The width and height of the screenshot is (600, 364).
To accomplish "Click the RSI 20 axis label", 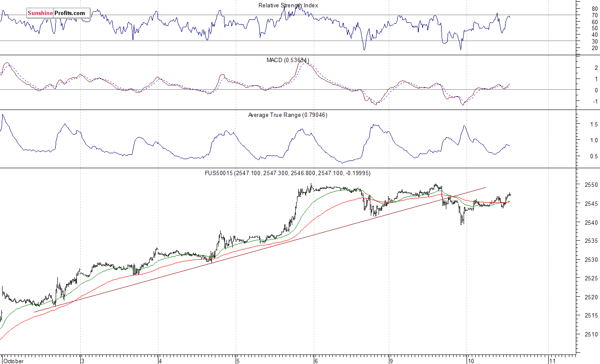I will click(x=594, y=48).
